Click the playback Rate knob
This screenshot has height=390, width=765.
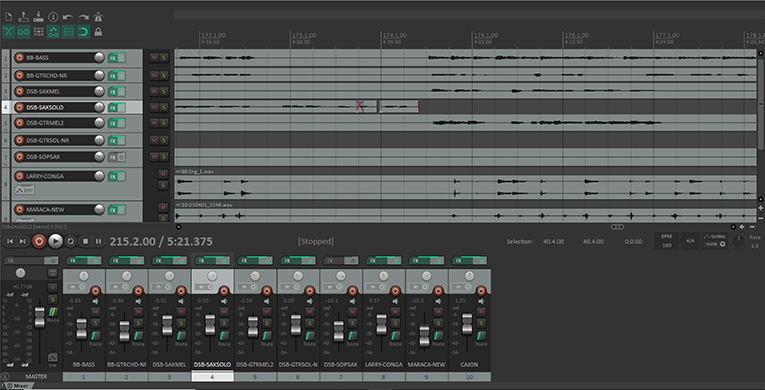pyautogui.click(x=739, y=241)
